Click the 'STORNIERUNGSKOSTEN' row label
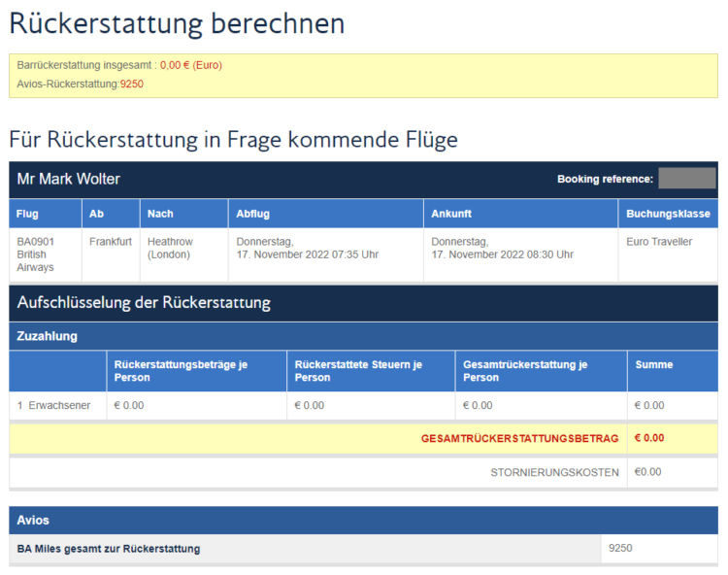 pos(554,473)
